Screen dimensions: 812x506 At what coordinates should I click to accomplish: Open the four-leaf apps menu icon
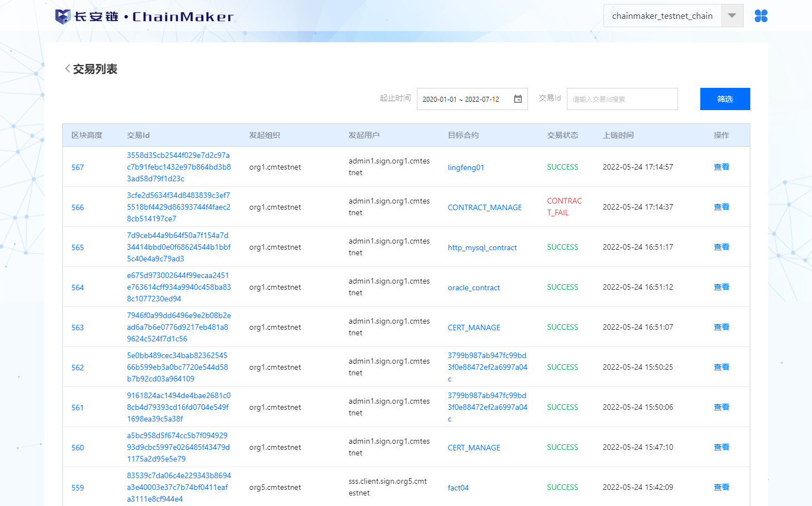(761, 16)
